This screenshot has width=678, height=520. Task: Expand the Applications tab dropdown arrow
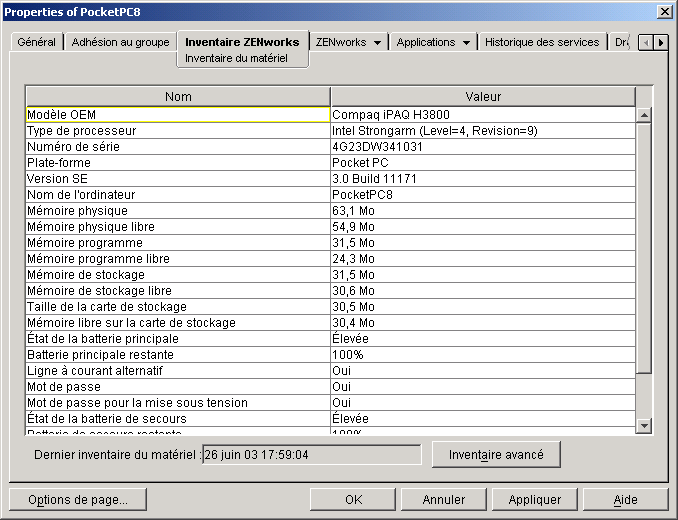[x=466, y=43]
